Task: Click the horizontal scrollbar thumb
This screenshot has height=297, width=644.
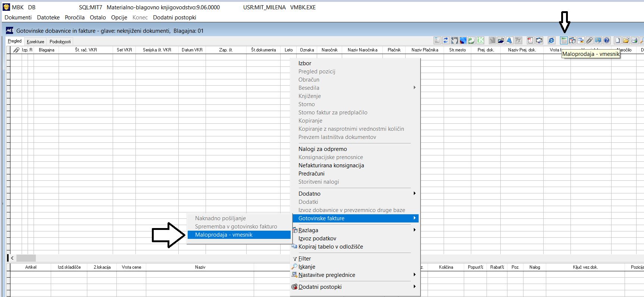Action: coord(26,258)
